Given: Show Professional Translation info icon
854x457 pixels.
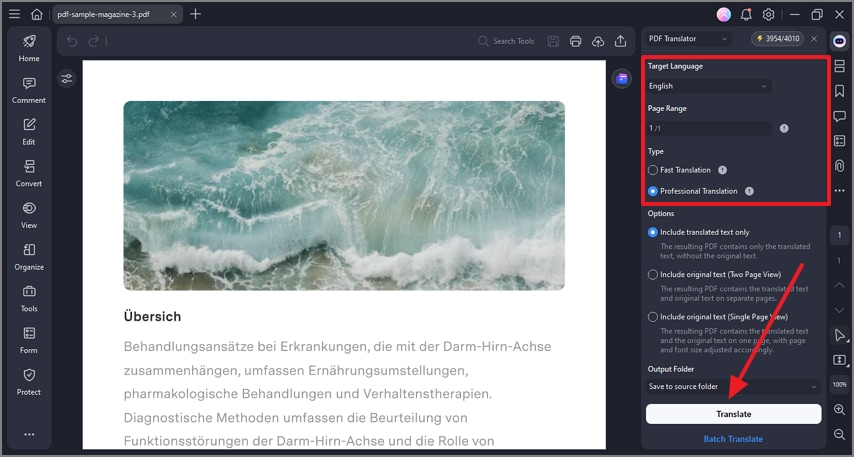Looking at the screenshot, I should [749, 191].
